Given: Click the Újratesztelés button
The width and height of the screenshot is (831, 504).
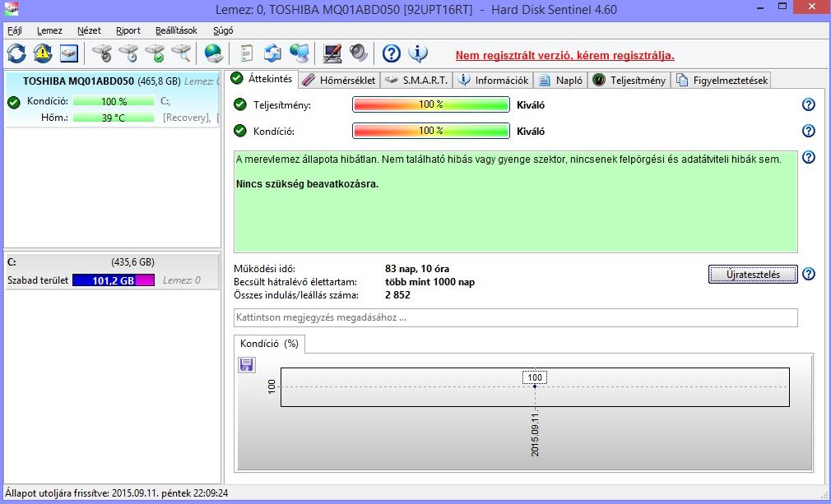Looking at the screenshot, I should click(753, 275).
